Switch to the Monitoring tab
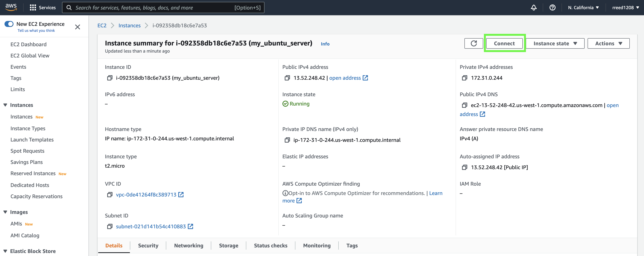The height and width of the screenshot is (256, 644). [x=317, y=246]
